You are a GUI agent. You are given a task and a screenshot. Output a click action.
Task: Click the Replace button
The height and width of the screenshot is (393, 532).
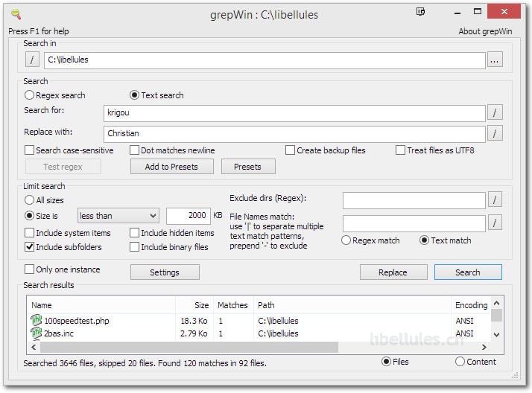click(393, 272)
